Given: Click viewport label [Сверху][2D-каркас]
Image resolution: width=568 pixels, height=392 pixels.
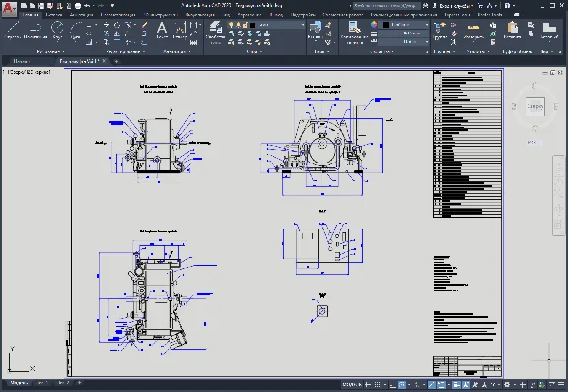Looking at the screenshot, I should click(27, 72).
